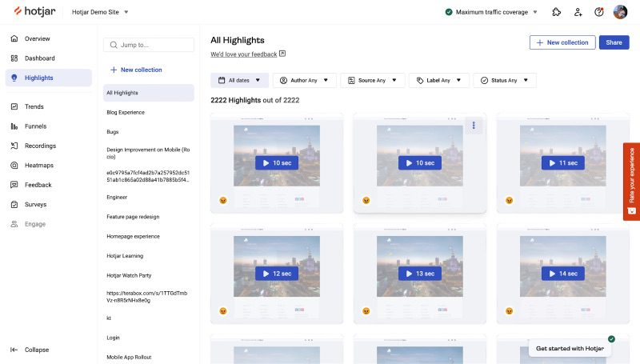Select Highlights in the sidebar

49,78
